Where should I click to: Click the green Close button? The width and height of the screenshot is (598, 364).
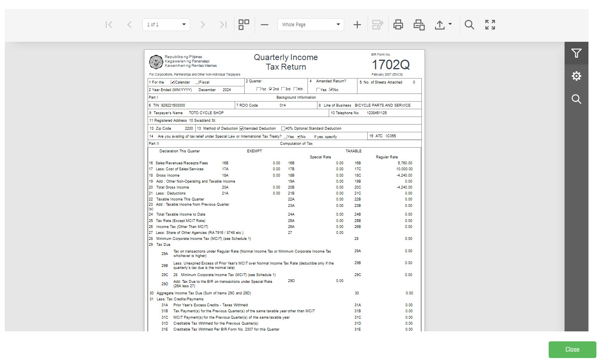[572, 349]
